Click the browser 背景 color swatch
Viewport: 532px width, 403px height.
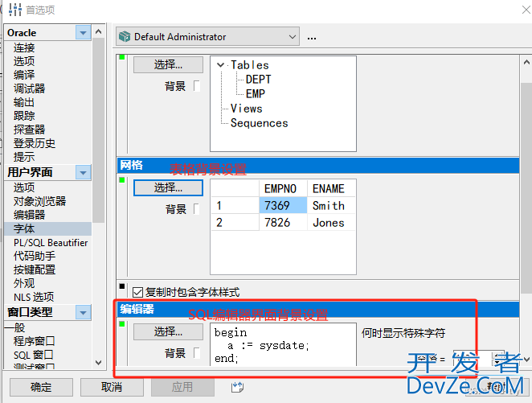coord(197,86)
